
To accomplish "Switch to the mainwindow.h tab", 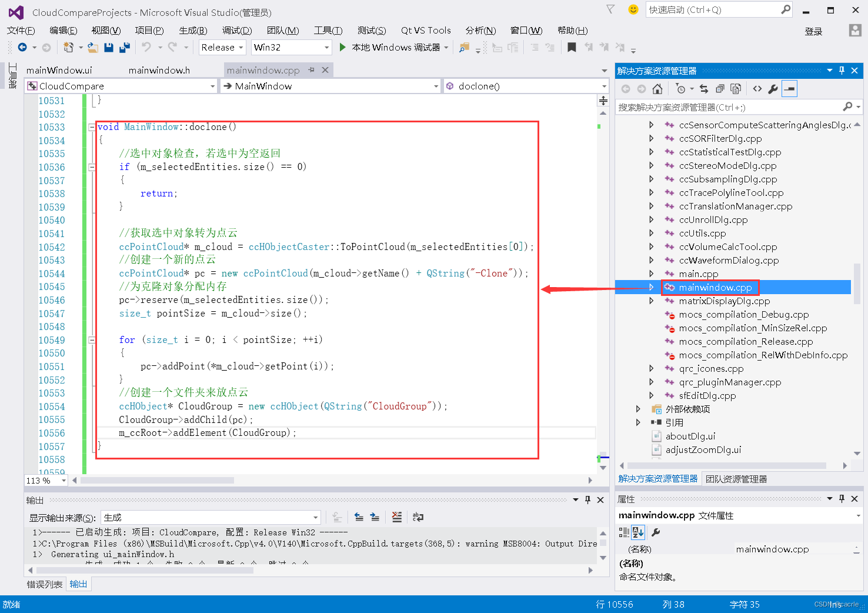I will coord(159,70).
